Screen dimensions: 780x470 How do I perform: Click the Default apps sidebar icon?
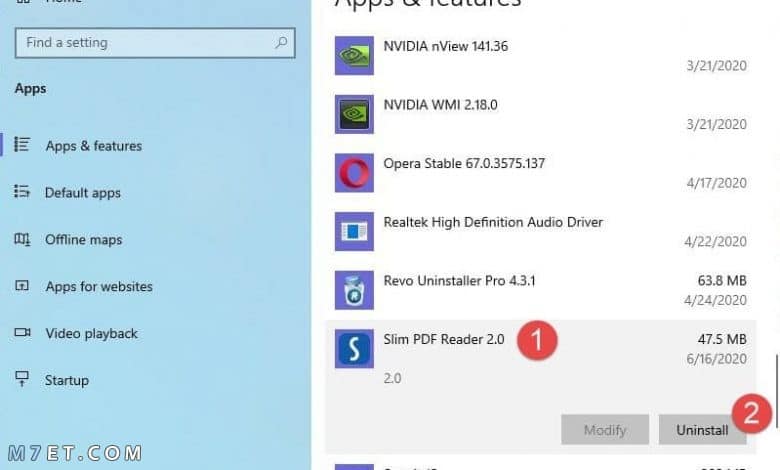pos(22,191)
